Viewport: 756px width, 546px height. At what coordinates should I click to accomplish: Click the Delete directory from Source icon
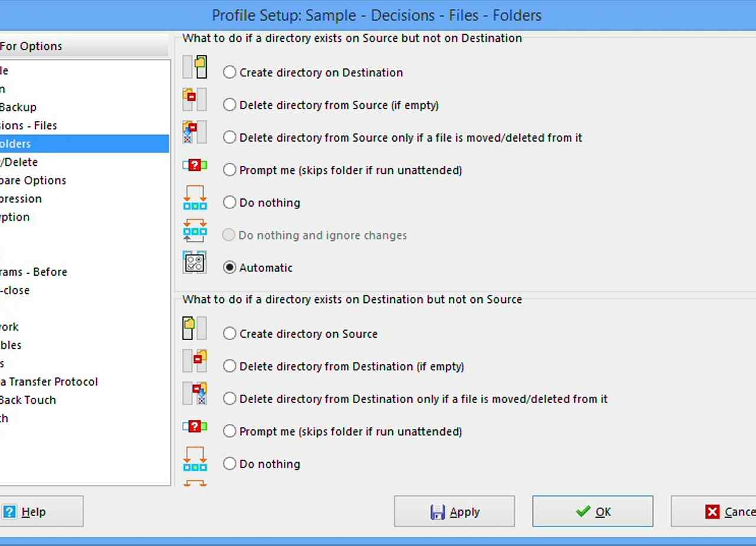(x=194, y=100)
